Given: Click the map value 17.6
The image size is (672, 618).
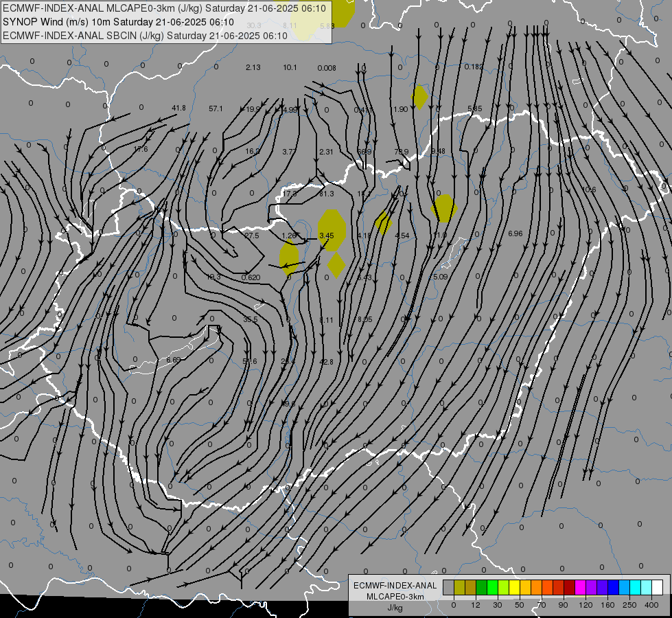Looking at the screenshot, I should (141, 149).
